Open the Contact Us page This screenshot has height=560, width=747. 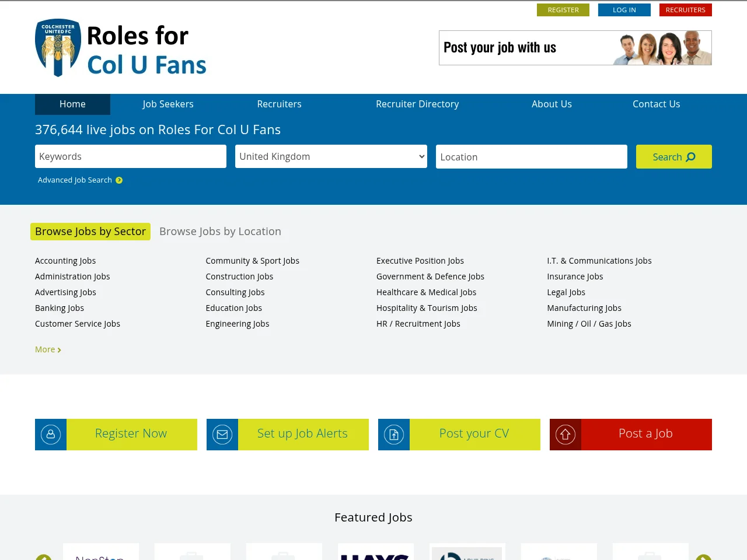coord(657,104)
